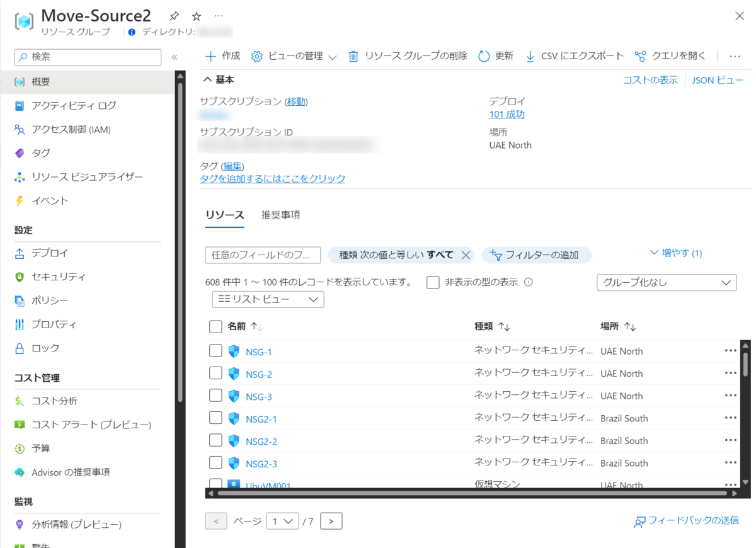
Task: Open toolbar overflow ellipsis menu
Action: pyautogui.click(x=735, y=56)
